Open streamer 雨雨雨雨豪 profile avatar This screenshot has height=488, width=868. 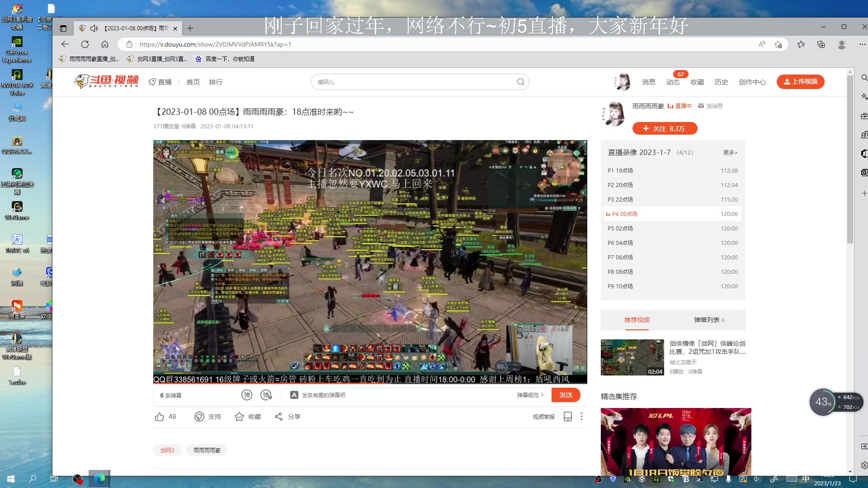click(614, 113)
